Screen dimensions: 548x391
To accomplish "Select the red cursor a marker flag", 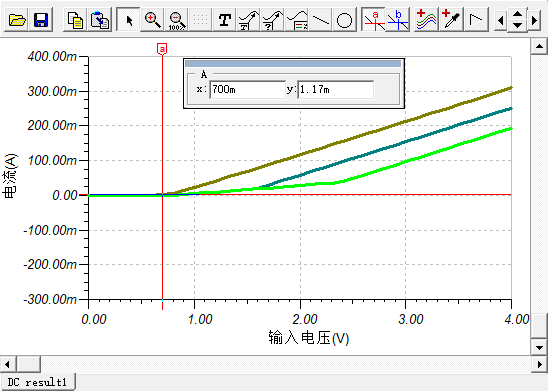I will 162,49.
